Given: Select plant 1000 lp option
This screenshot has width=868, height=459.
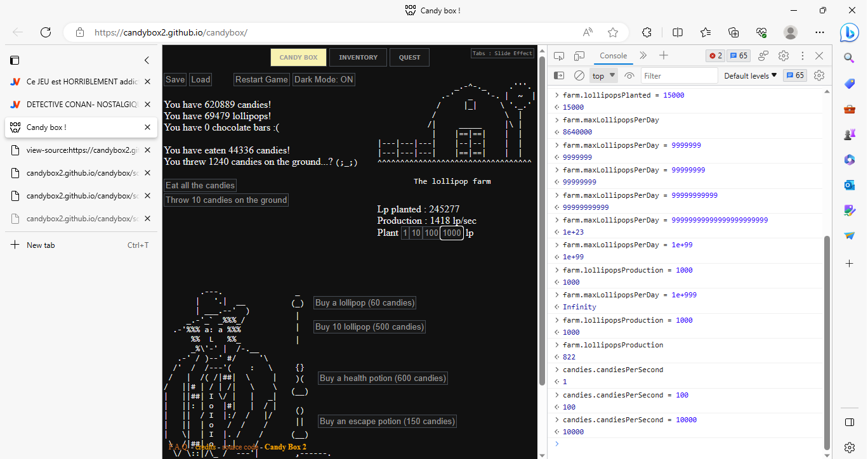Looking at the screenshot, I should pos(452,233).
